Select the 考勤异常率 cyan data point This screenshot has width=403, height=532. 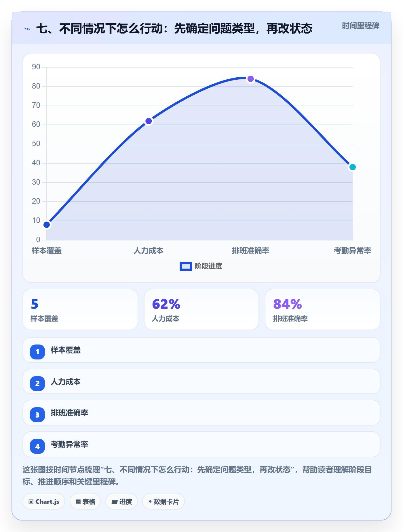[x=352, y=167]
